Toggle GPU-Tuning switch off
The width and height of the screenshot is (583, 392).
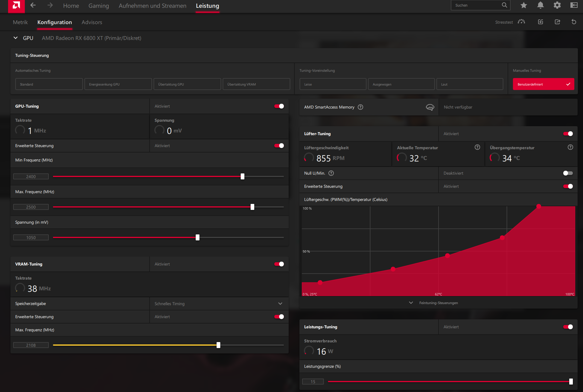279,106
